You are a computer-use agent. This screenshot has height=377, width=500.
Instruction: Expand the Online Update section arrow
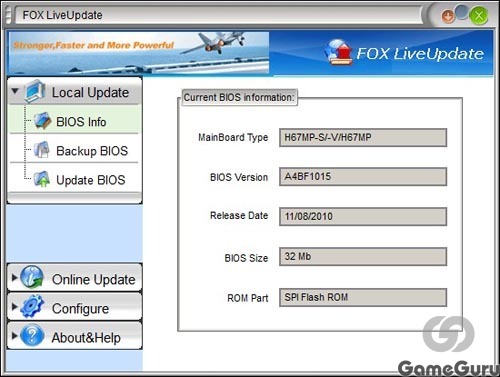click(x=14, y=277)
